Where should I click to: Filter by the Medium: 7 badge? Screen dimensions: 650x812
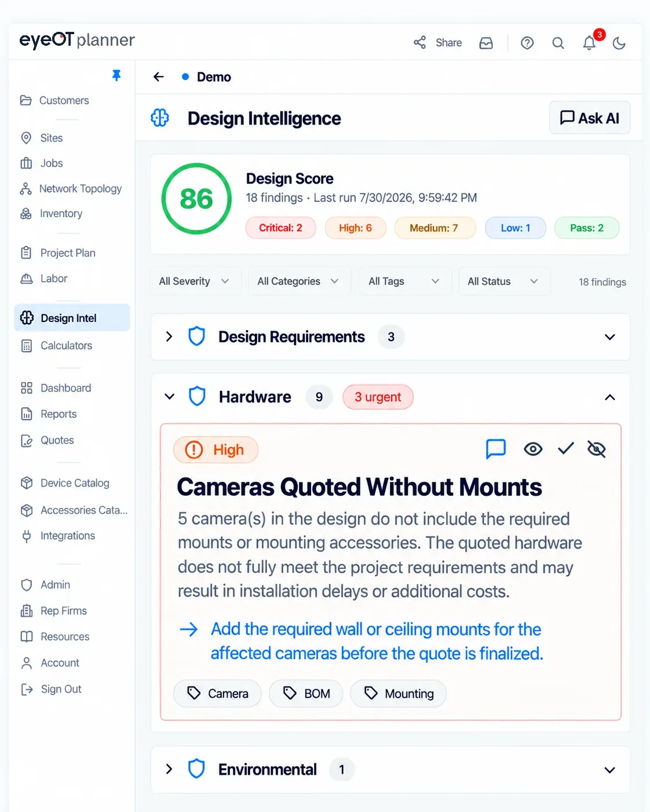click(x=434, y=228)
